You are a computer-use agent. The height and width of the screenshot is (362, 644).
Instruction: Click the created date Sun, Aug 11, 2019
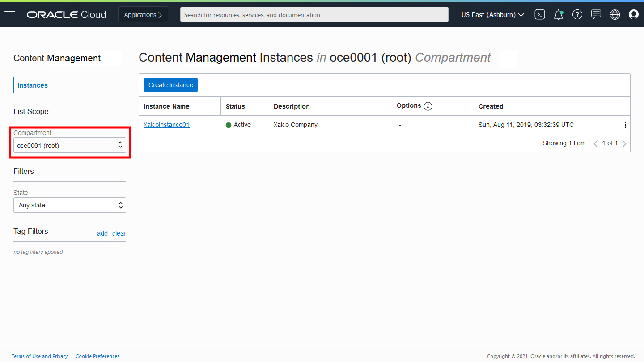(526, 125)
